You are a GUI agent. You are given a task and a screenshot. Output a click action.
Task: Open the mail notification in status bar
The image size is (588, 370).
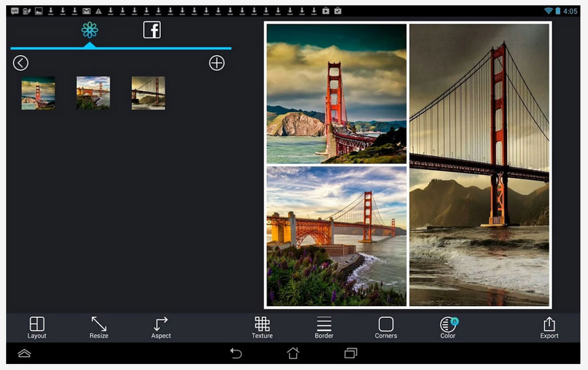[x=86, y=11]
